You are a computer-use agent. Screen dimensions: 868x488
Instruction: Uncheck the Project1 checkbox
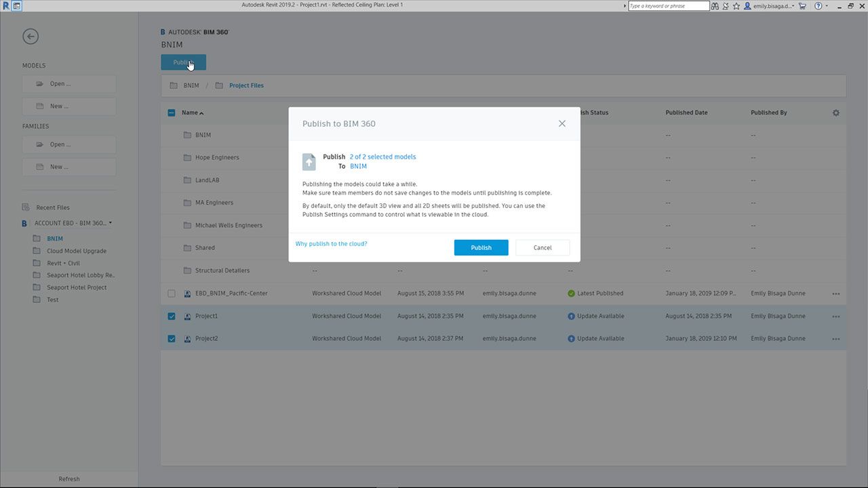point(172,316)
